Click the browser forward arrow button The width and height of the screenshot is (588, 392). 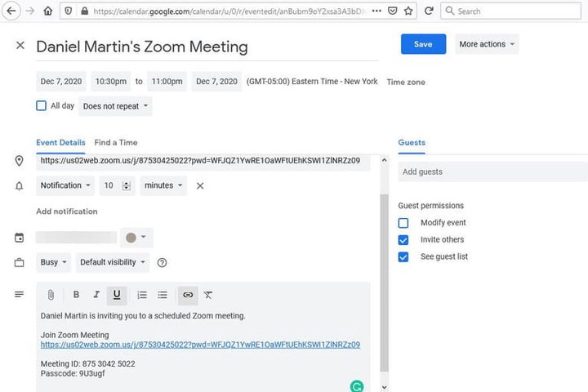click(30, 11)
